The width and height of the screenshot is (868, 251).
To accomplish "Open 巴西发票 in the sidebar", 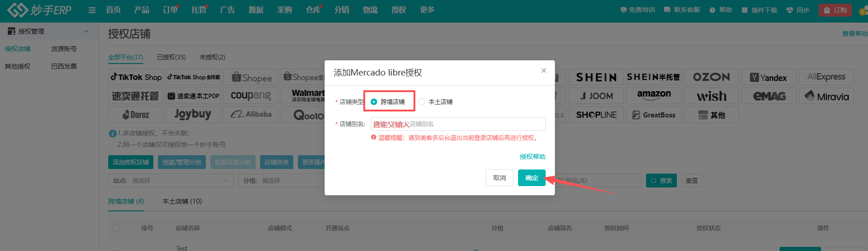I will click(x=64, y=66).
